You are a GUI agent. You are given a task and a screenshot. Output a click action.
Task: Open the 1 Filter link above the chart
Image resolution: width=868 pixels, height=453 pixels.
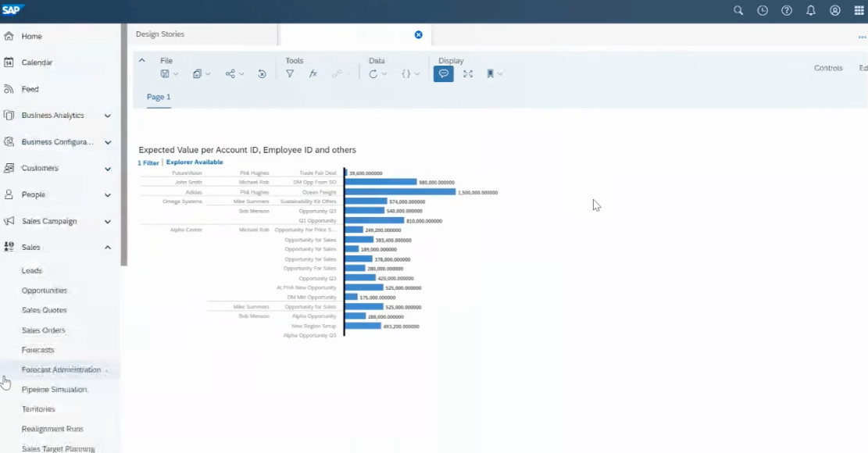tap(148, 162)
